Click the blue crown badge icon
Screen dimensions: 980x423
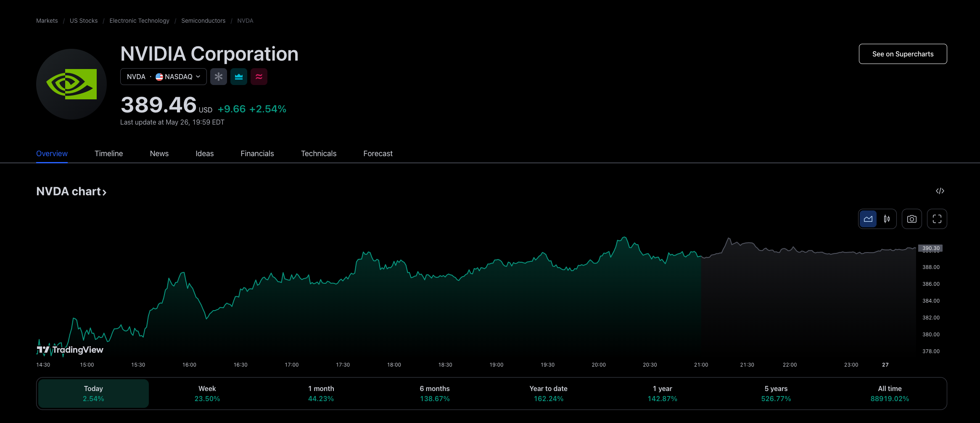click(239, 77)
